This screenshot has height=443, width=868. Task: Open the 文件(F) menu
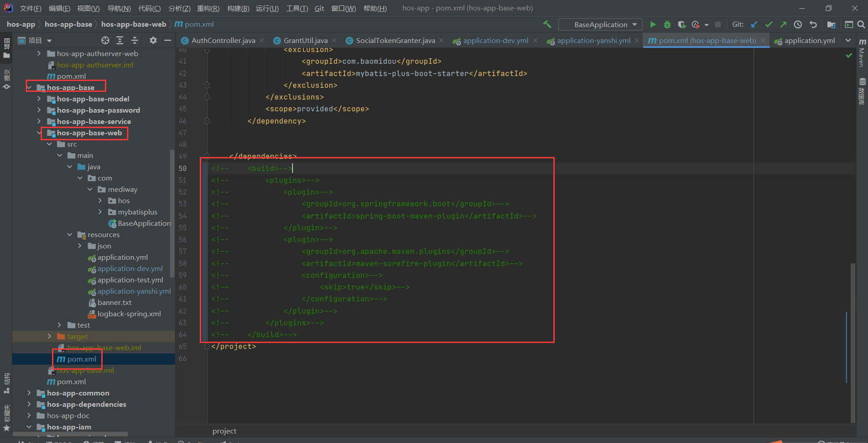pos(30,8)
